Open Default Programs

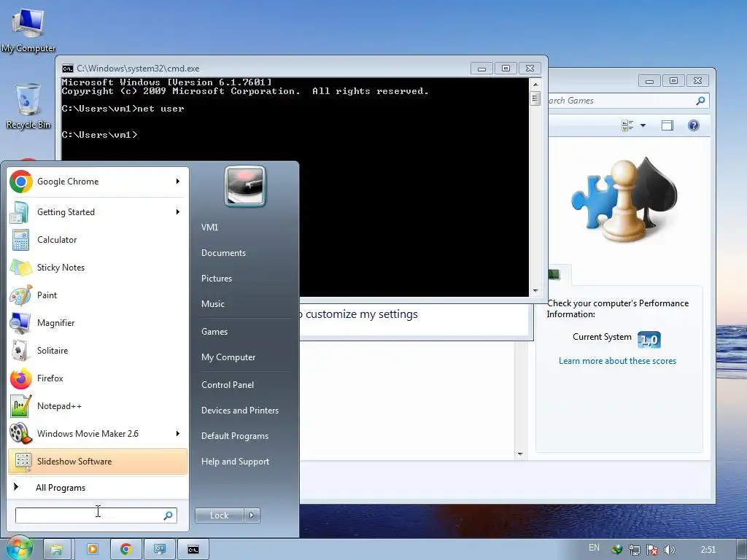[x=235, y=436]
